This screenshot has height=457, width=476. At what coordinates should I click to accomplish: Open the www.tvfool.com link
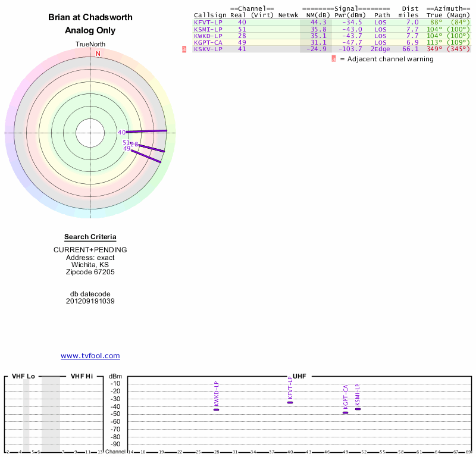pyautogui.click(x=90, y=356)
